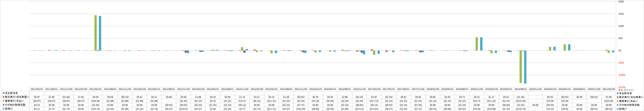Image resolution: width=644 pixels, height=111 pixels.
Task: Click the ($10.91) cell
Action: tap(183, 109)
